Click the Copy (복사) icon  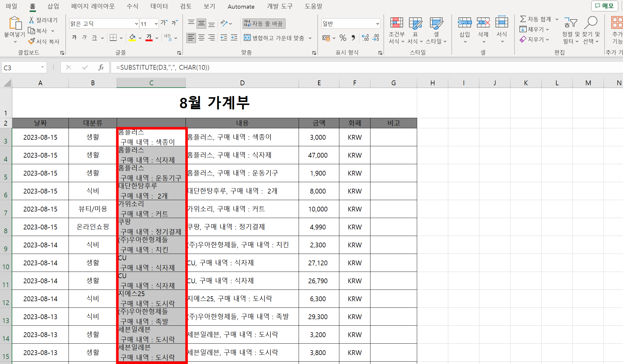point(31,31)
